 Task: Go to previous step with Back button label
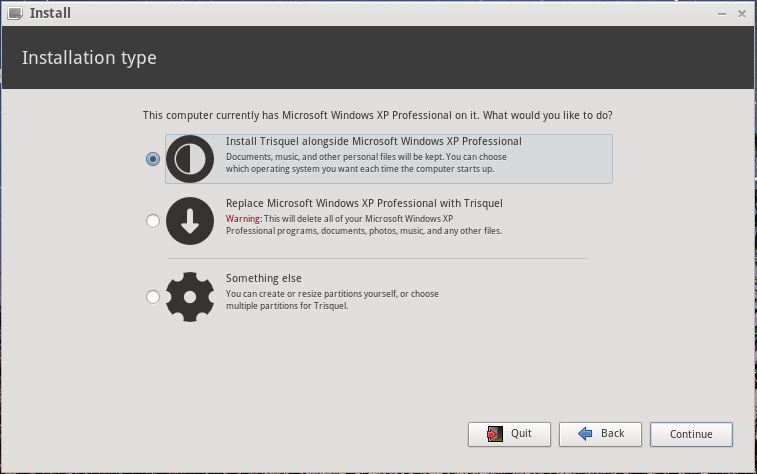click(612, 434)
